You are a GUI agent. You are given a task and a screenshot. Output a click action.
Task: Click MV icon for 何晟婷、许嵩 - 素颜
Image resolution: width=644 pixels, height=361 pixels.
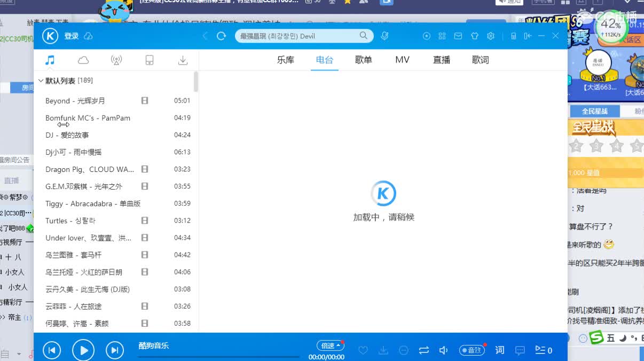(145, 323)
